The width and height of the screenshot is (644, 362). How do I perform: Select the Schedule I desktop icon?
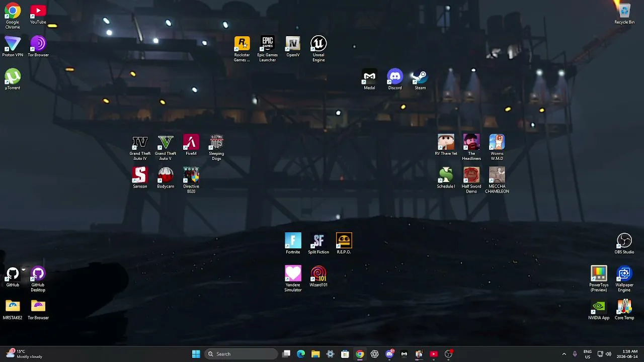click(446, 178)
